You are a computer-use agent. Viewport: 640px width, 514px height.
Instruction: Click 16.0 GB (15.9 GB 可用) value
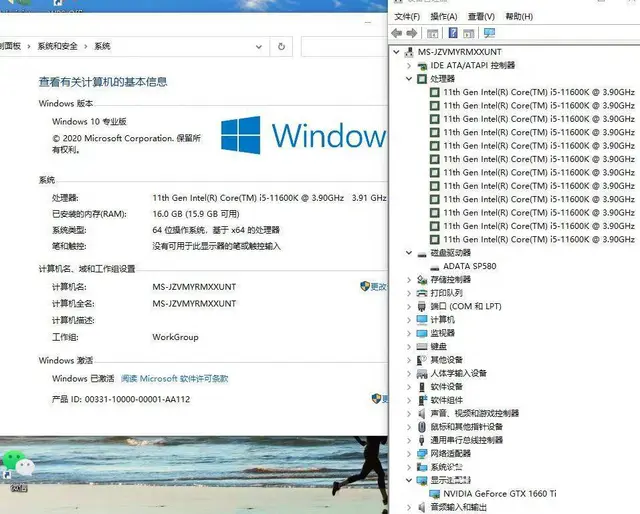click(x=196, y=214)
